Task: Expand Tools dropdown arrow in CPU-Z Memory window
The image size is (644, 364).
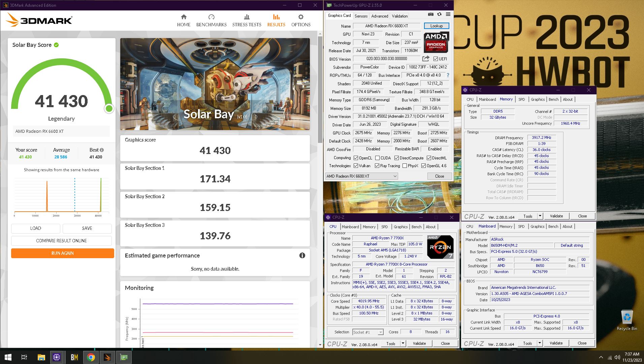Action: tap(540, 216)
